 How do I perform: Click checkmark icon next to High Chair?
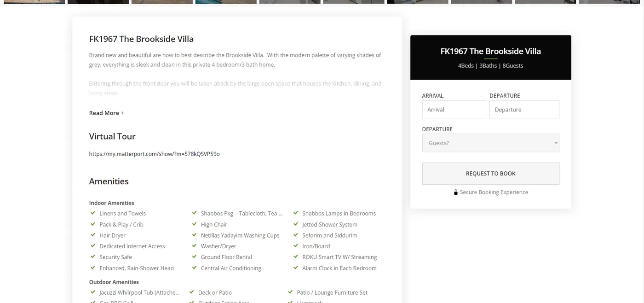[195, 224]
